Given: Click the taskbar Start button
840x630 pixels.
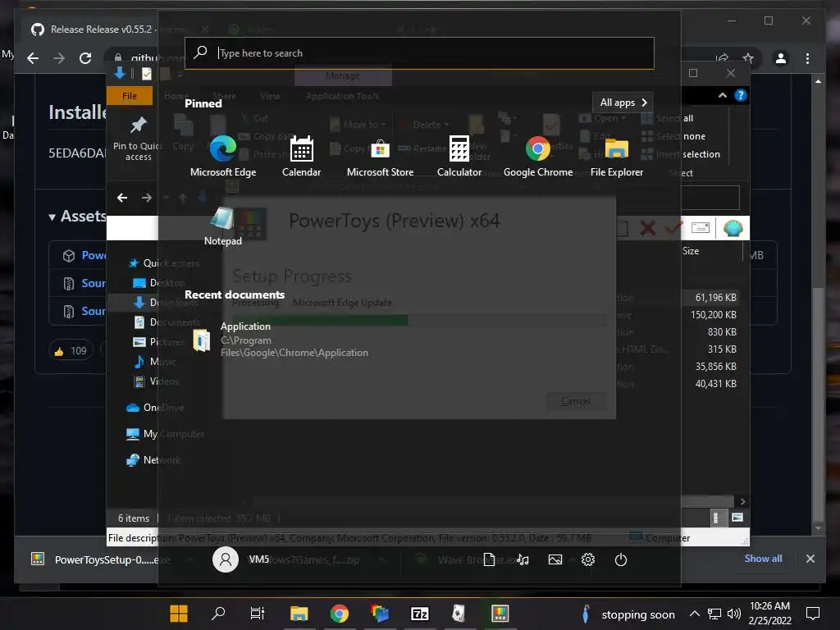Looking at the screenshot, I should [x=178, y=614].
